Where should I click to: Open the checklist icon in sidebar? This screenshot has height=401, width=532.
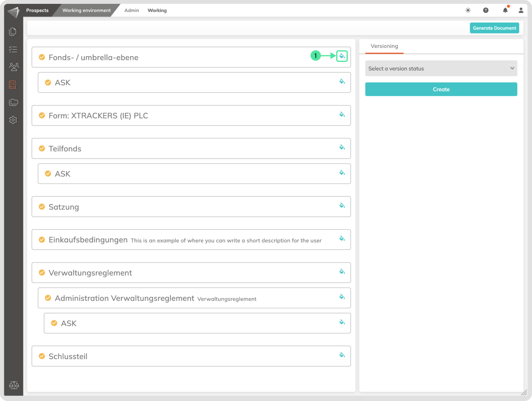click(13, 49)
